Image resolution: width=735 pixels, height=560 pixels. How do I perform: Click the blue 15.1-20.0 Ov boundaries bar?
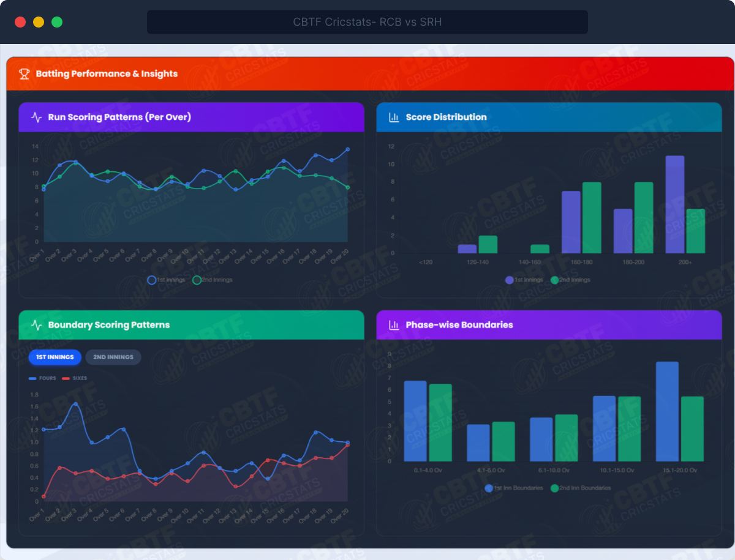coord(667,411)
